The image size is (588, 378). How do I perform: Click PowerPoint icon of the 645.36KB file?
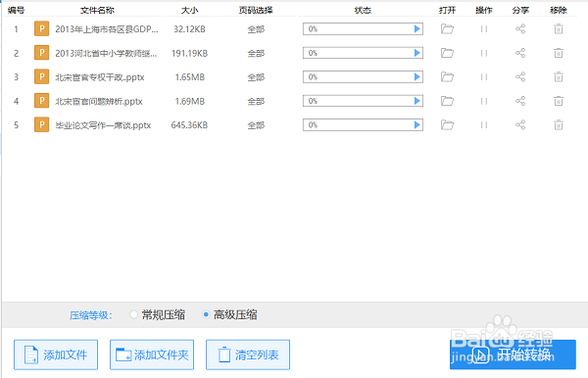(41, 124)
